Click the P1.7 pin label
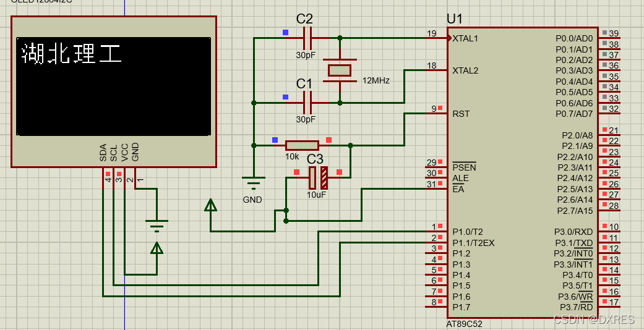Viewport: 644px width, 330px height. (x=462, y=307)
